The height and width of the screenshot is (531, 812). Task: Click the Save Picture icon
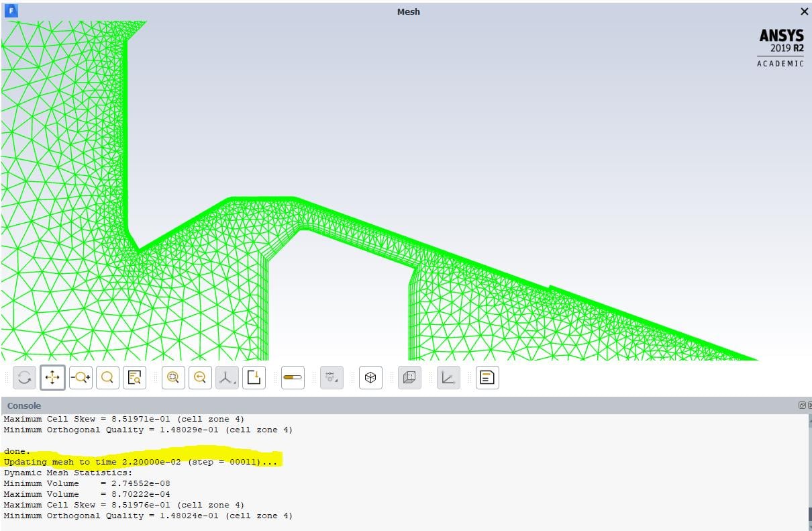pos(254,378)
